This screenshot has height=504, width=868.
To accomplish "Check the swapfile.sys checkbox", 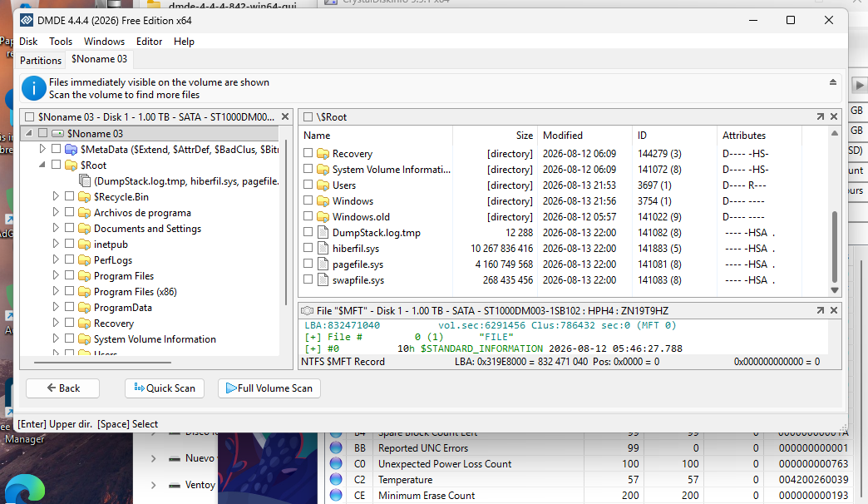I will [308, 279].
